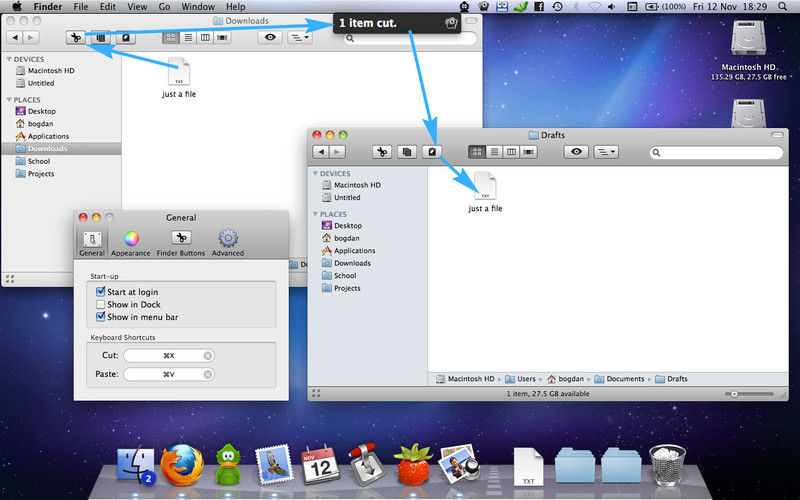The width and height of the screenshot is (800, 500).
Task: Disable the Start at login checkbox
Action: [x=101, y=292]
